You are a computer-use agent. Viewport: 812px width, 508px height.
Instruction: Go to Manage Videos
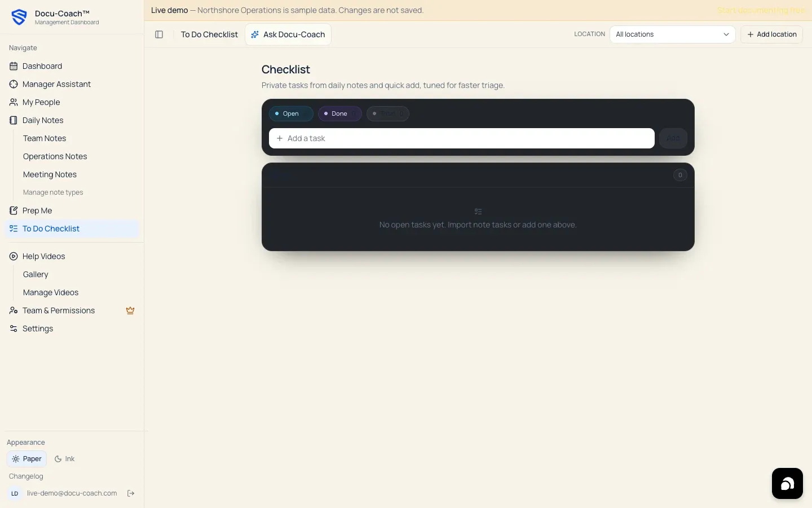coord(51,292)
